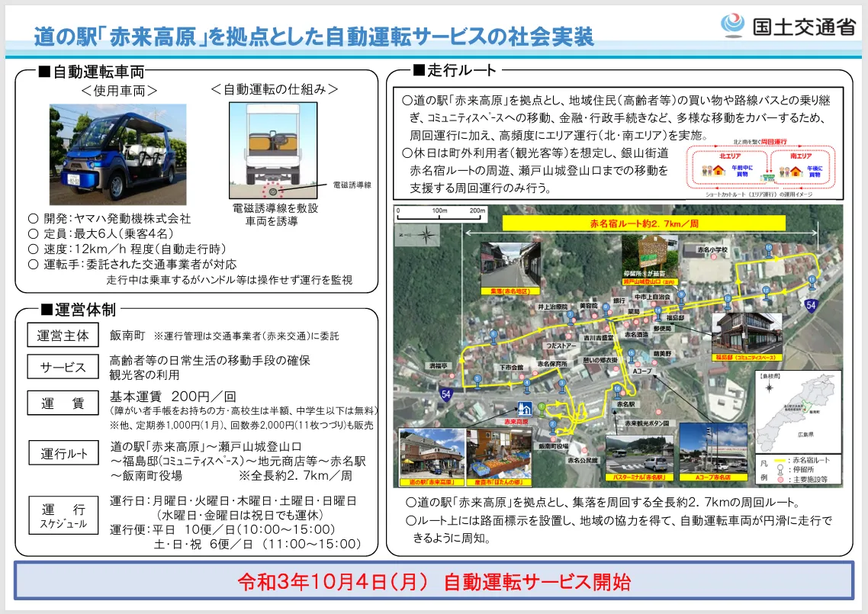The height and width of the screenshot is (614, 868).
Task: Click the house icon in 北エリア diagram
Action: [719, 169]
